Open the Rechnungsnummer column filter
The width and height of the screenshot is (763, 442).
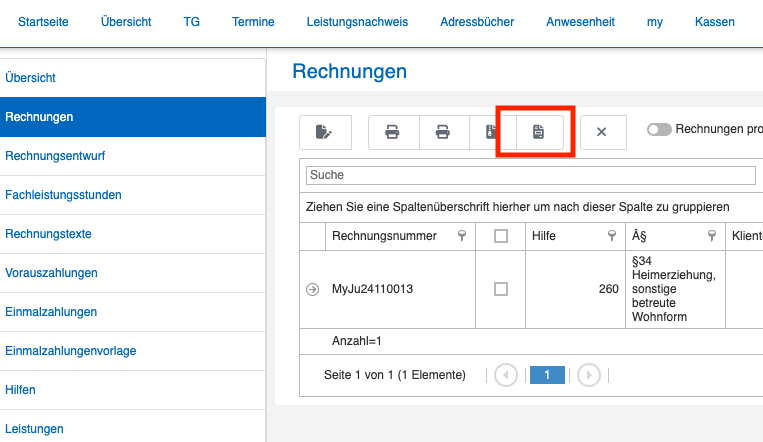pyautogui.click(x=462, y=236)
